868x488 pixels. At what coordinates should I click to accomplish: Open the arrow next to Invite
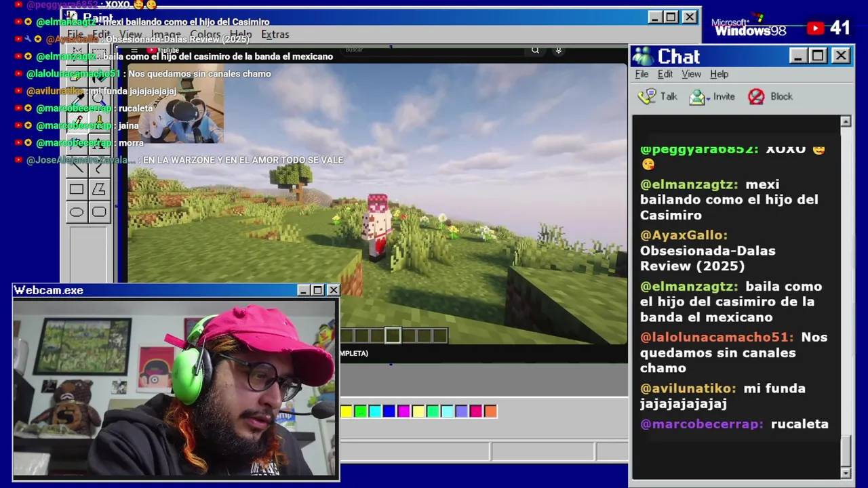[708, 98]
